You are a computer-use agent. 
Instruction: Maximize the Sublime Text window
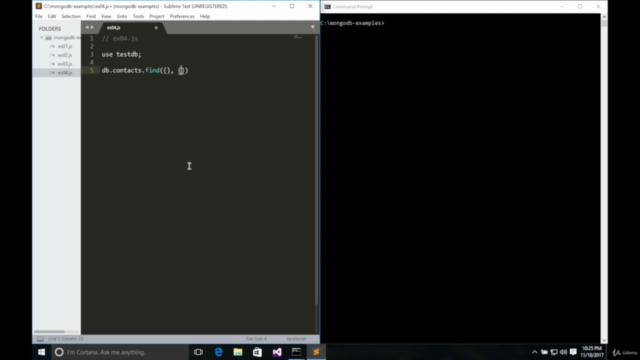pyautogui.click(x=292, y=6)
